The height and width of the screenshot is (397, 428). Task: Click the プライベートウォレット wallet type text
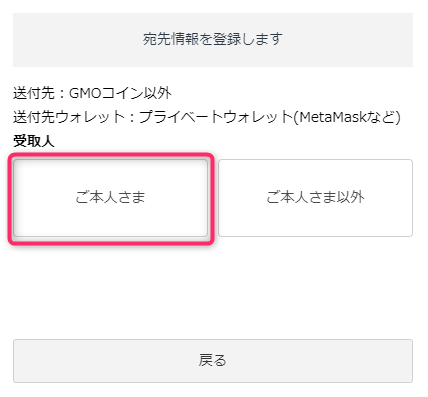(216, 117)
